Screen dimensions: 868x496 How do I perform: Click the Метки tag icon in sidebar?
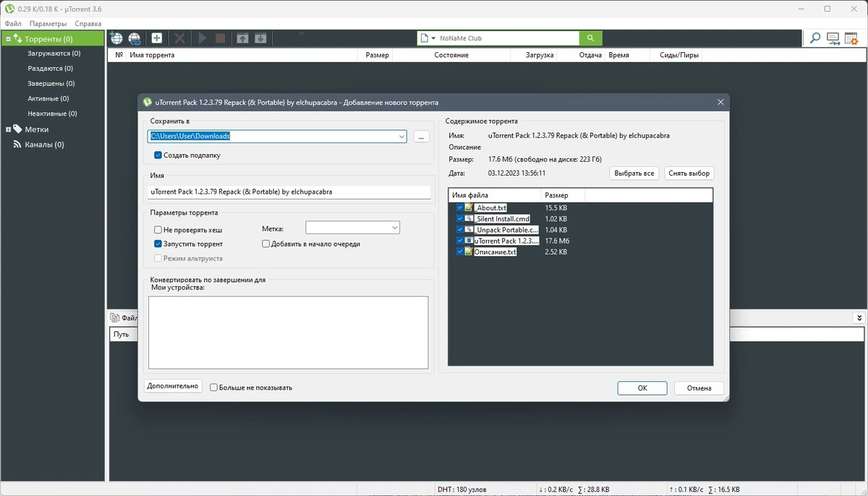17,129
